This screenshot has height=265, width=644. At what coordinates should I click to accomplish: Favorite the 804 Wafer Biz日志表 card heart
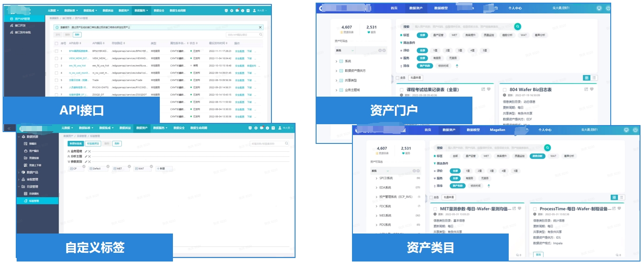pos(591,89)
